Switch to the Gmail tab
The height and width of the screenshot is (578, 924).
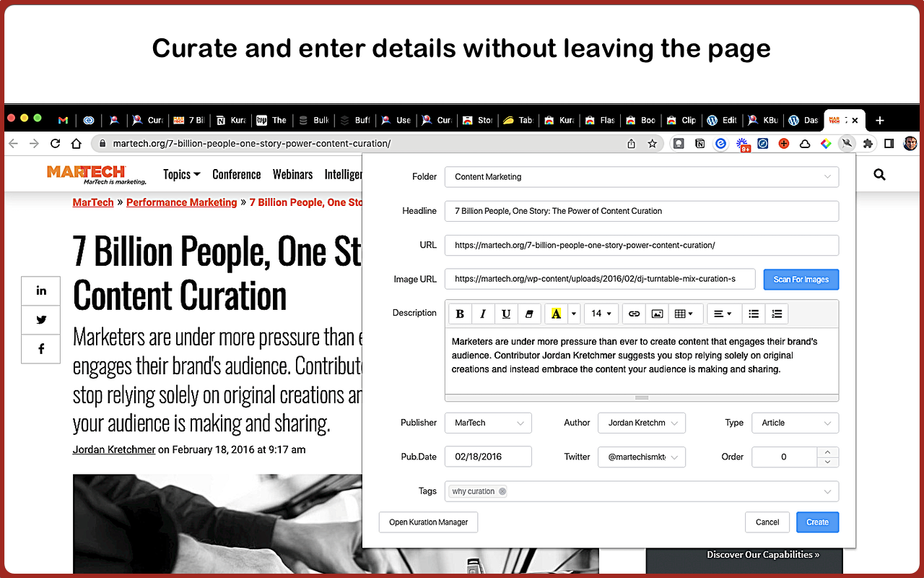(63, 120)
